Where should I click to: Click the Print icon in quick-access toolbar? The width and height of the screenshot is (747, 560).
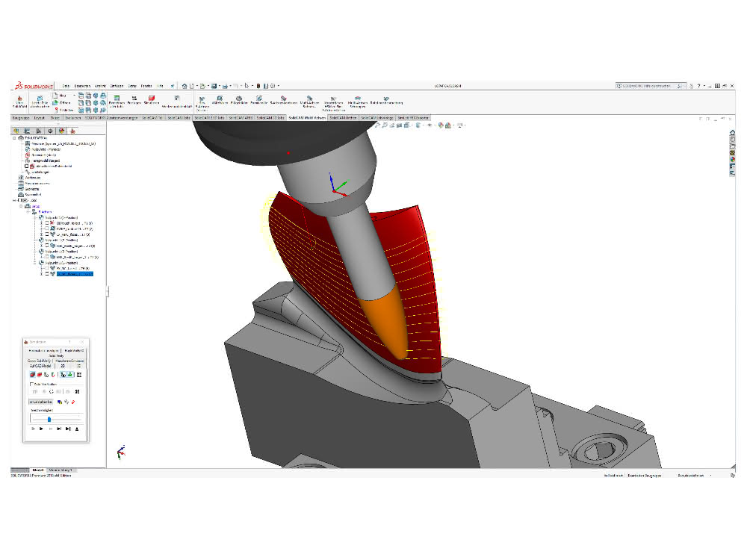coord(225,86)
